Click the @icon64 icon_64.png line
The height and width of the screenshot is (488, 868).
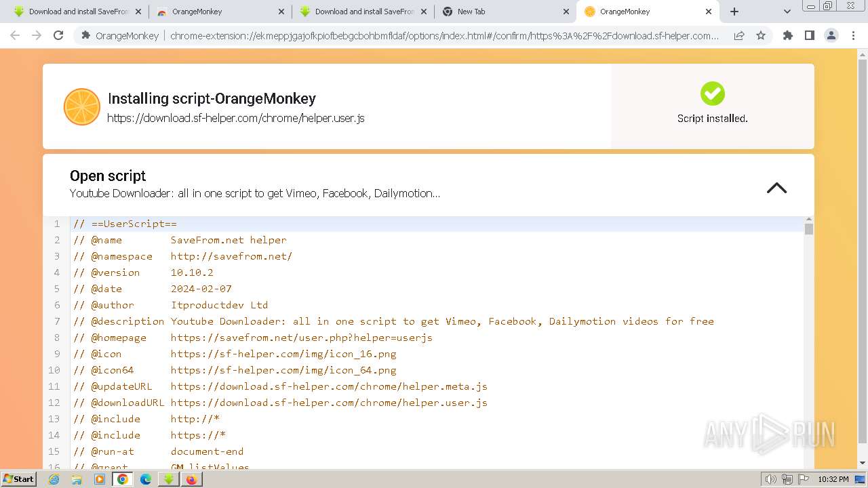click(x=235, y=370)
